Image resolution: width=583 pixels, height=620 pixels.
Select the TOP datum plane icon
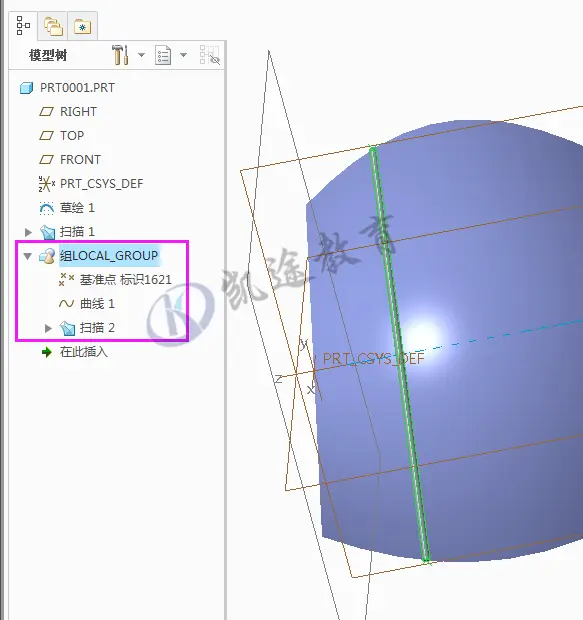[46, 136]
